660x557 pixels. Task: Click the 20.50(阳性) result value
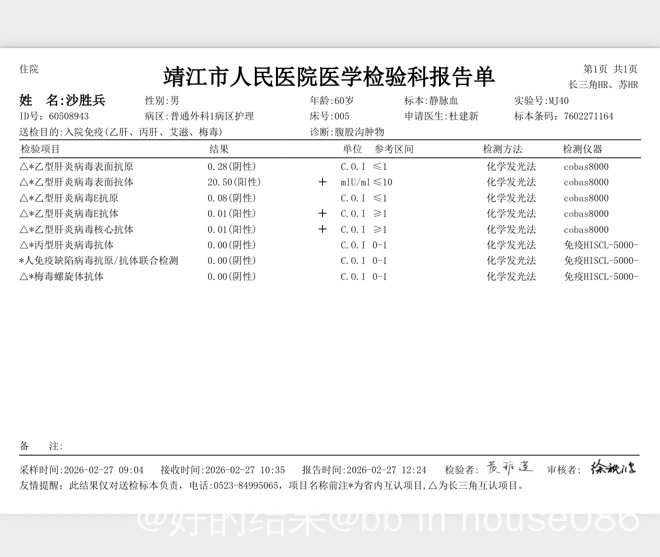pos(234,182)
